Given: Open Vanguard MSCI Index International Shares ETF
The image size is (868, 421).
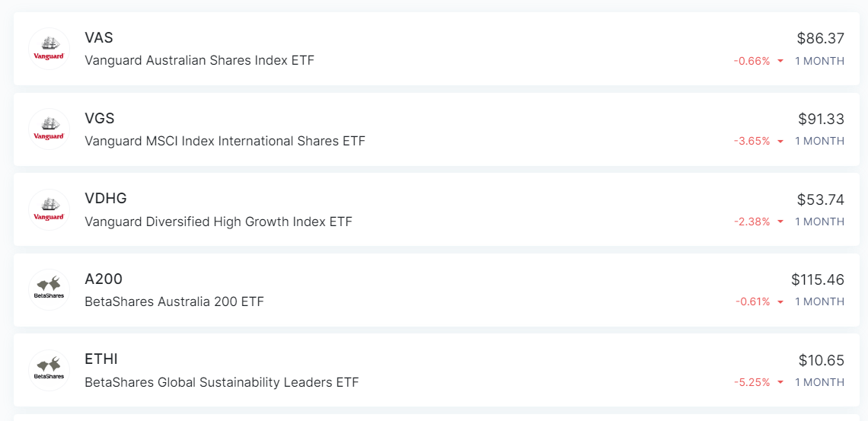Looking at the screenshot, I should [225, 141].
